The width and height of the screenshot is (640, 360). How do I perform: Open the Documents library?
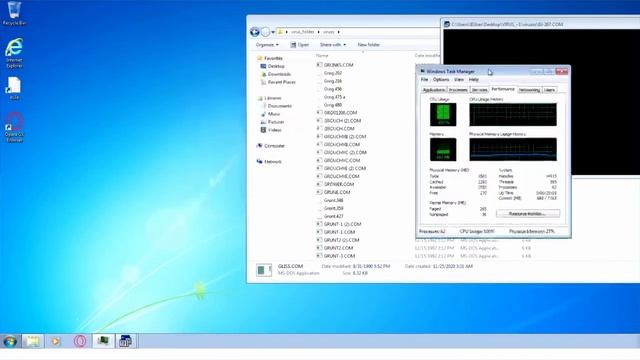click(x=280, y=106)
